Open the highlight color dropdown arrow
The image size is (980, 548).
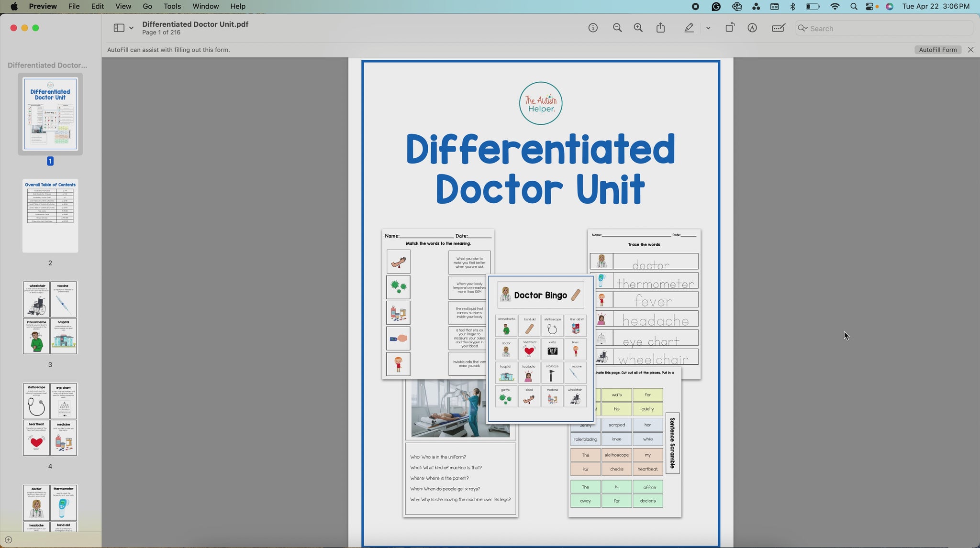click(708, 28)
